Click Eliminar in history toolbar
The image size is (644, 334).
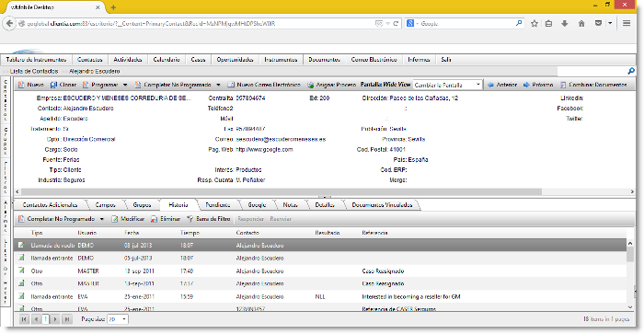coord(166,219)
